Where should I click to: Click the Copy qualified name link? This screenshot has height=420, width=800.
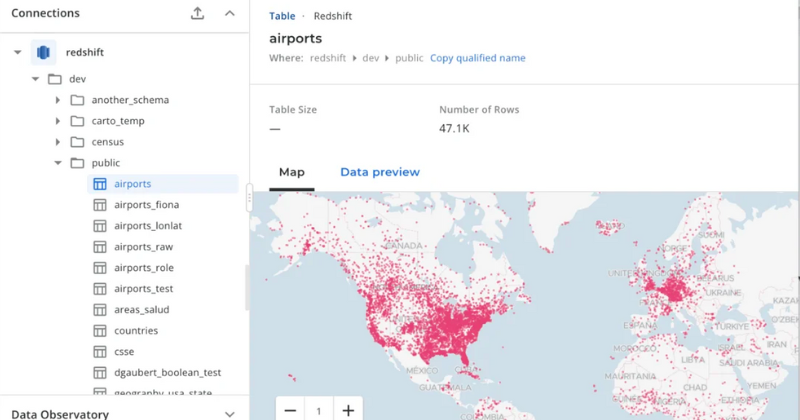(477, 58)
